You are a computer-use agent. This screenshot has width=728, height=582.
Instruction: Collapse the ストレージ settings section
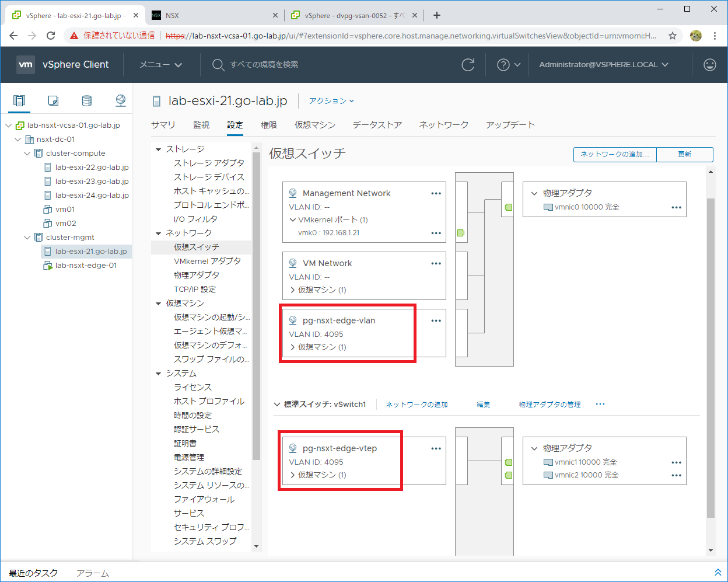(158, 149)
